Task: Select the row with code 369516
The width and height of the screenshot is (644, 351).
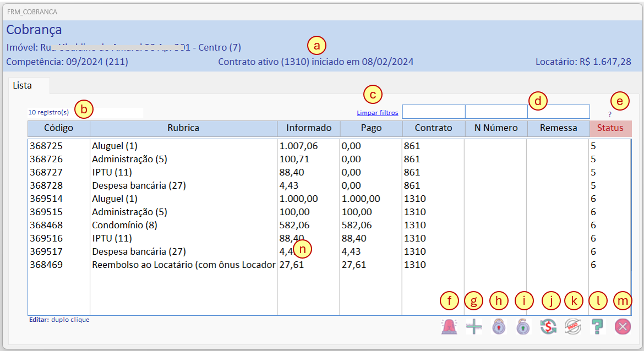Action: (x=329, y=238)
